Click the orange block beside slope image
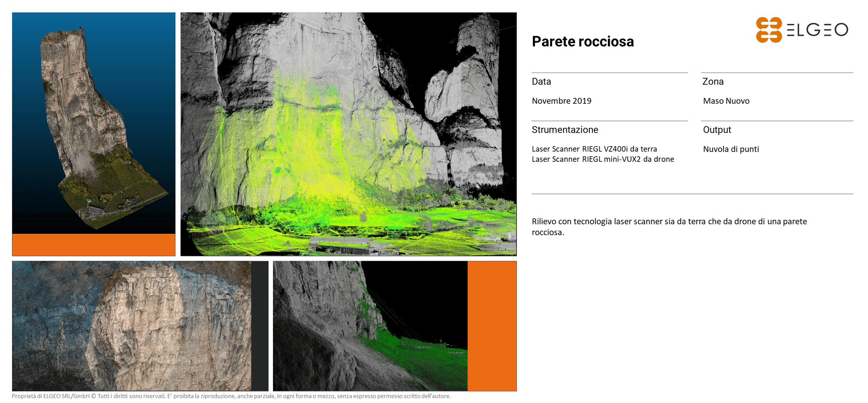 click(x=492, y=326)
